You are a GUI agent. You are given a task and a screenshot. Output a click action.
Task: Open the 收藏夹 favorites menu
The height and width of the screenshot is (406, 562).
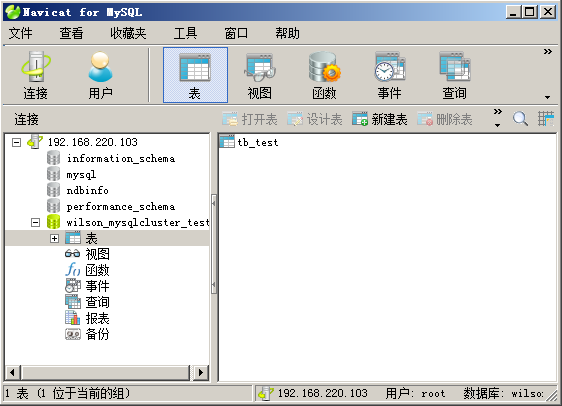[x=128, y=33]
